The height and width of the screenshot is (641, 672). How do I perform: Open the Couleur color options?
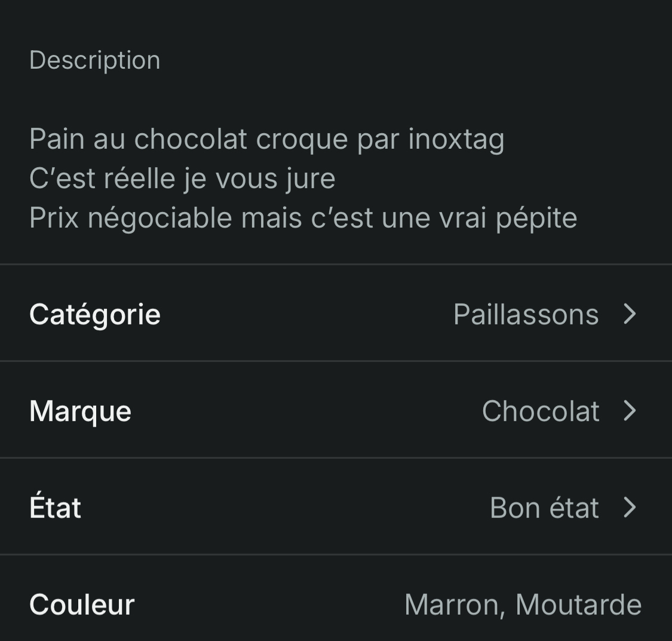click(336, 604)
